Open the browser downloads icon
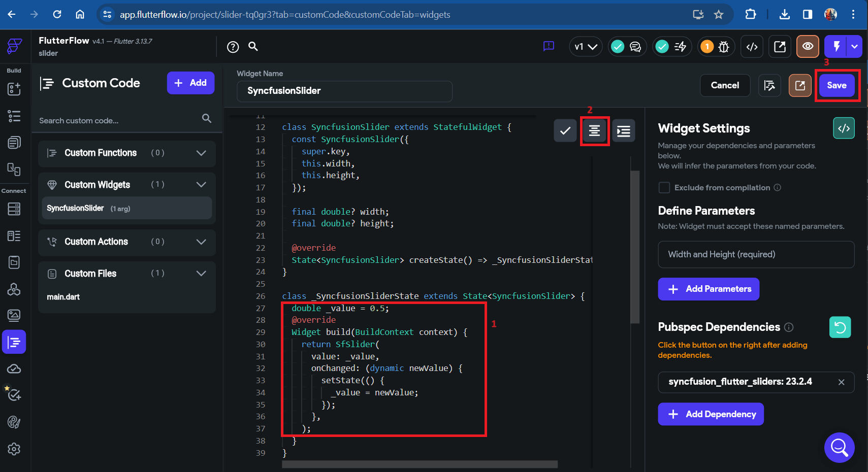This screenshot has height=472, width=868. pos(785,14)
